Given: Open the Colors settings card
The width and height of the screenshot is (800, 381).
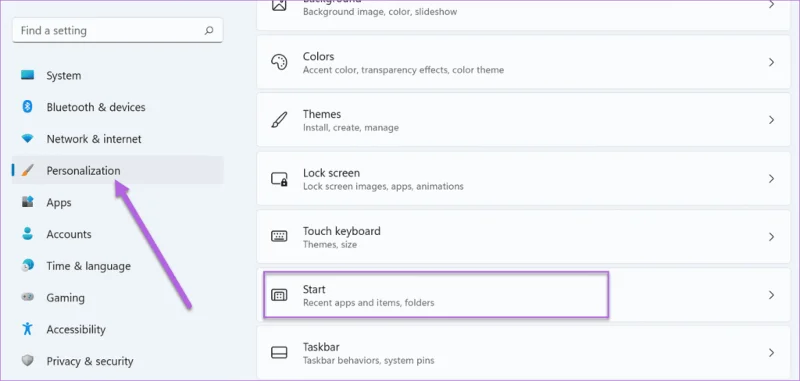Looking at the screenshot, I should [523, 62].
